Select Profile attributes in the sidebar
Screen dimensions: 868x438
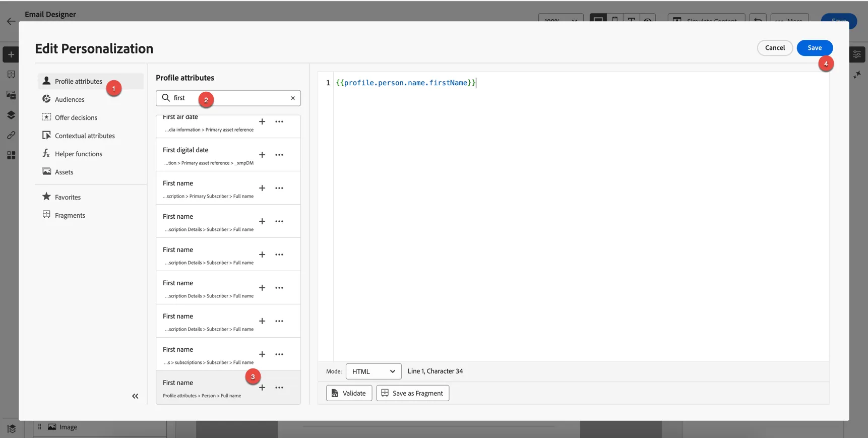pyautogui.click(x=91, y=81)
